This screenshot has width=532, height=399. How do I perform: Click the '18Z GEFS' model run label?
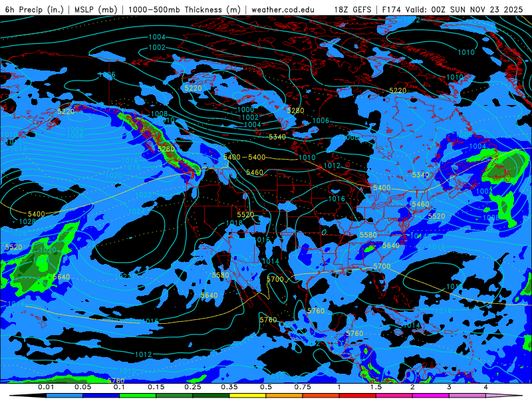click(353, 9)
